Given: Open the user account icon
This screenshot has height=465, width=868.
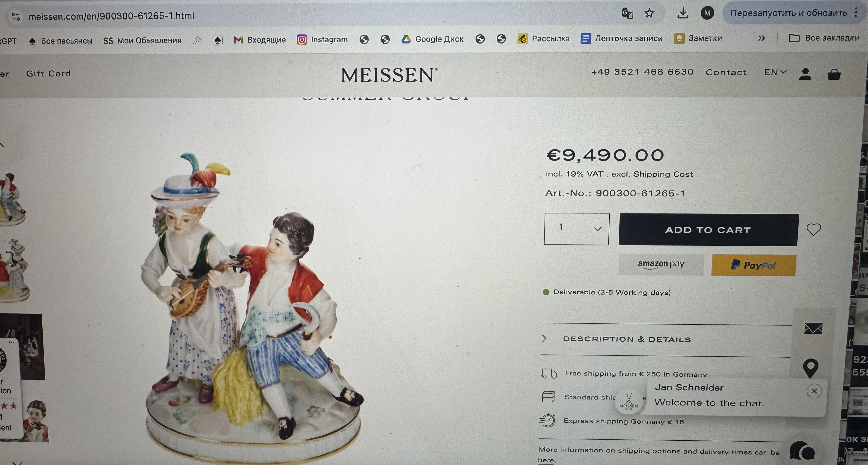Looking at the screenshot, I should tap(805, 74).
